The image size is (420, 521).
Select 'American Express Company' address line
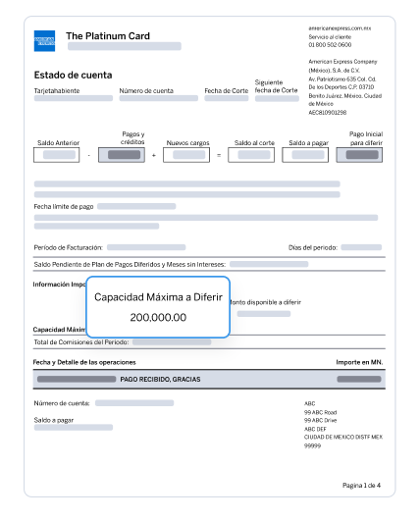tap(342, 62)
